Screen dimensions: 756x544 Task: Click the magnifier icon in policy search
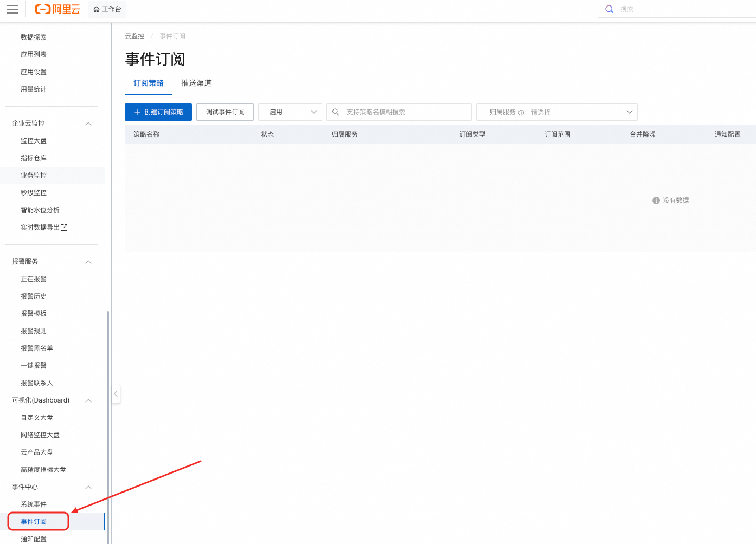click(x=336, y=112)
